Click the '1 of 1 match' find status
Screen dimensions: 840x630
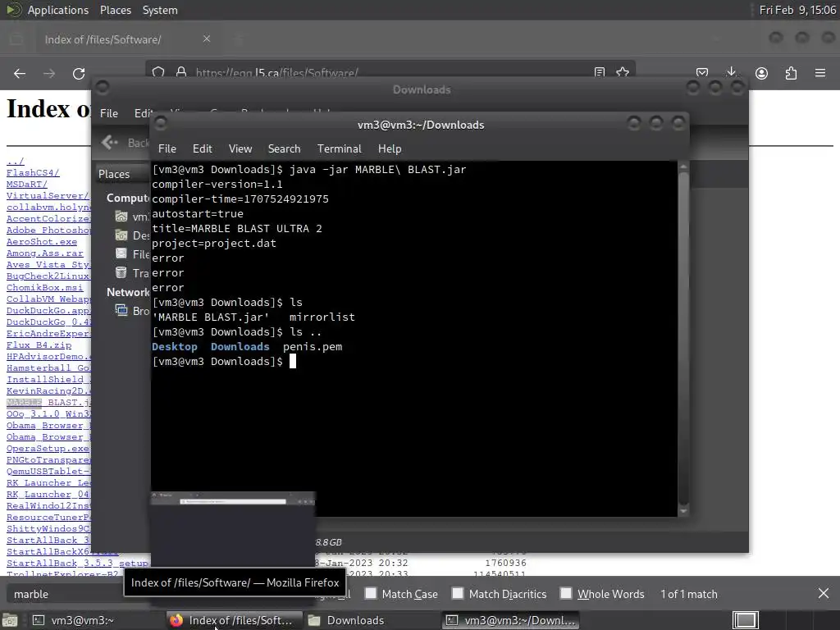[x=688, y=594]
